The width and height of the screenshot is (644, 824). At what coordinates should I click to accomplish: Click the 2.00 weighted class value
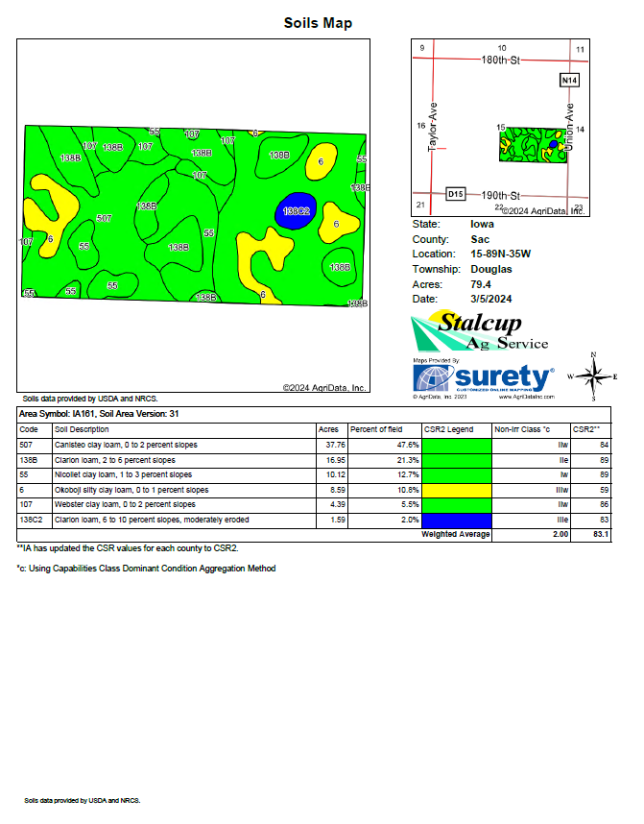(561, 534)
